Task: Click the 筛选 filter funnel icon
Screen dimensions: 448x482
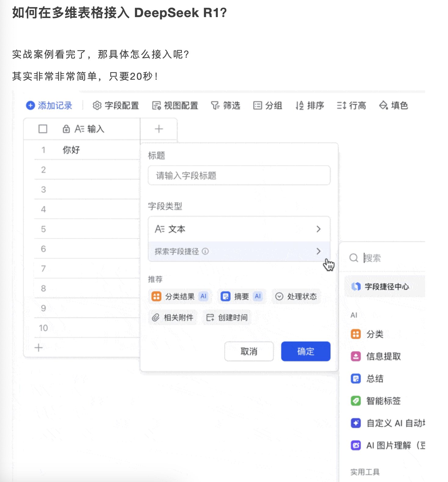Action: point(215,105)
